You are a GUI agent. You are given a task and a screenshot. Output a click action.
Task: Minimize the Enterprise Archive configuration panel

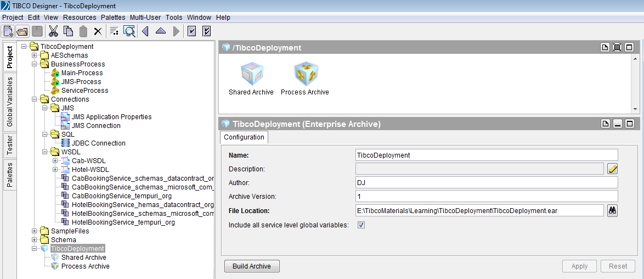pyautogui.click(x=617, y=124)
